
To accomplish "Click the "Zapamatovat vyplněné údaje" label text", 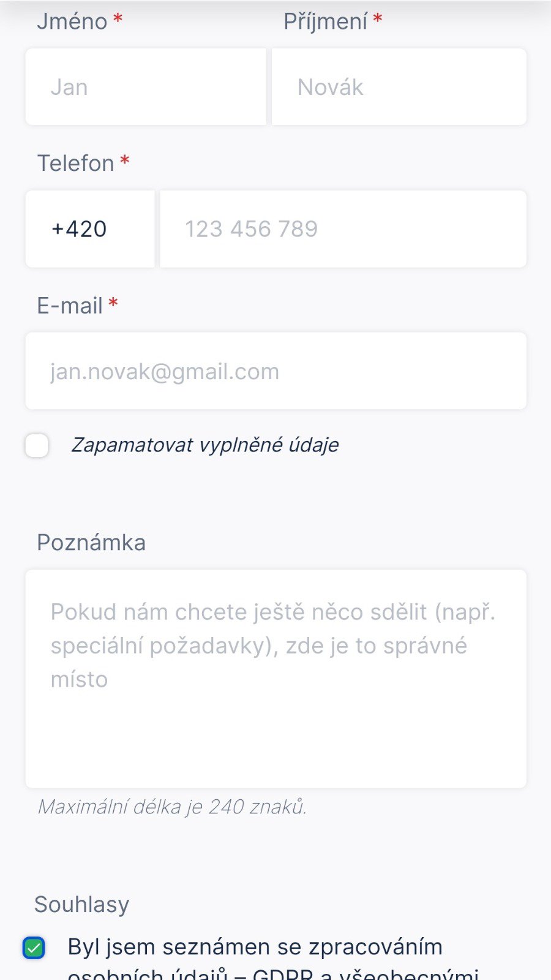I will [x=205, y=445].
